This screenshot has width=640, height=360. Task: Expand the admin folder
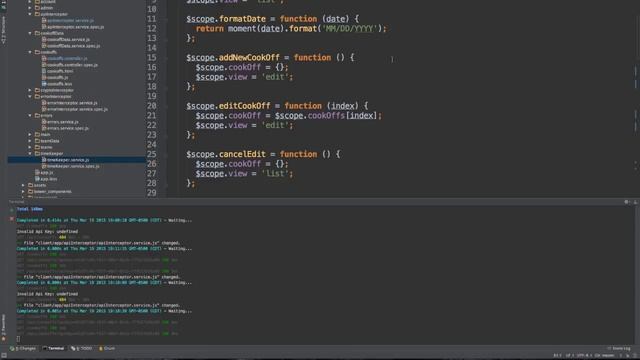coord(30,8)
